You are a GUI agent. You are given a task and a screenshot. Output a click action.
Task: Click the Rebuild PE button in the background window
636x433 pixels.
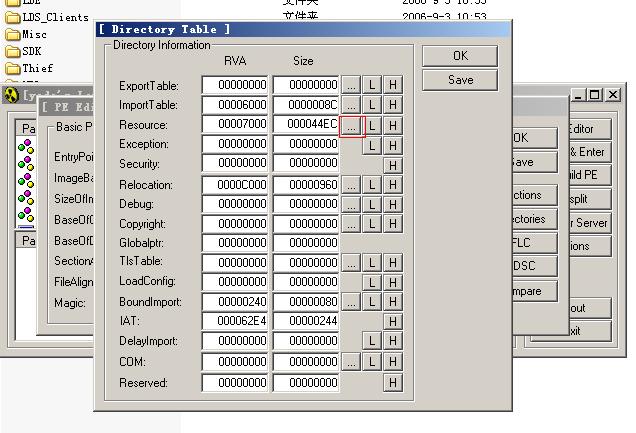pos(590,175)
